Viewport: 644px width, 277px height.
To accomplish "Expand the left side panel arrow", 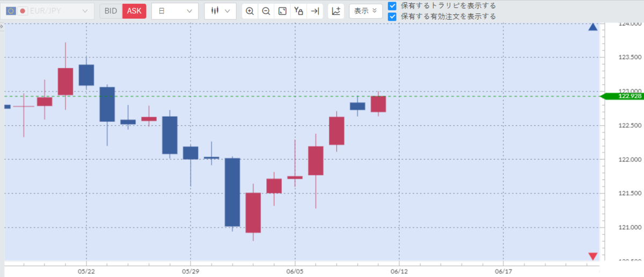I will [x=2, y=26].
